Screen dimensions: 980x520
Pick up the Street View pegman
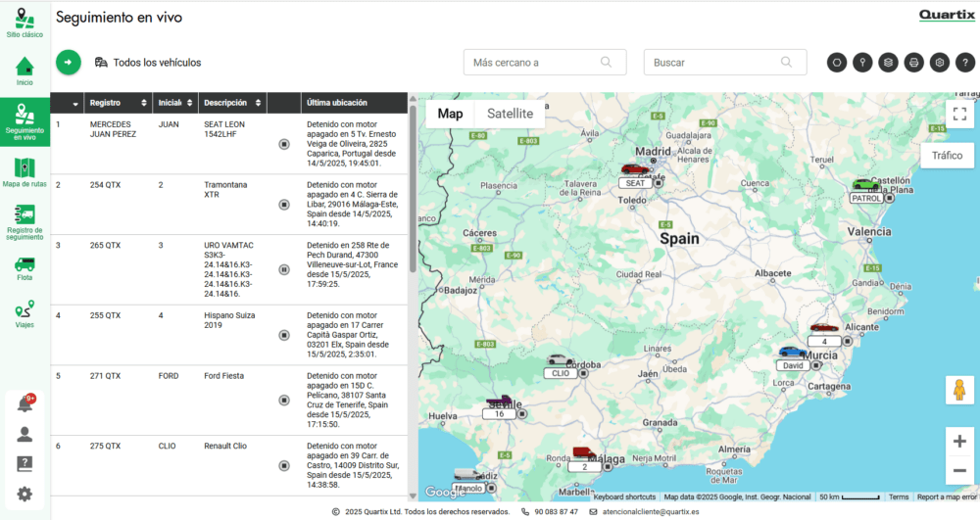point(959,390)
